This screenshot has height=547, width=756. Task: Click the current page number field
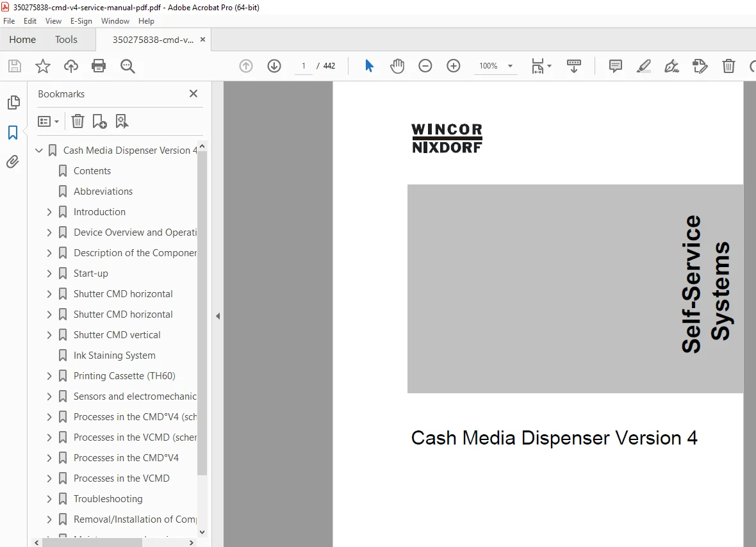(303, 66)
